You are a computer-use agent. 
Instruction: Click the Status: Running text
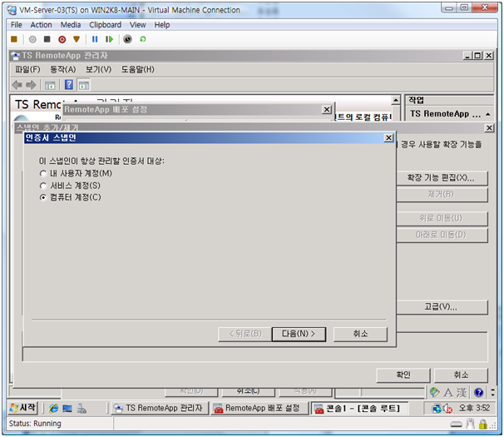point(35,424)
